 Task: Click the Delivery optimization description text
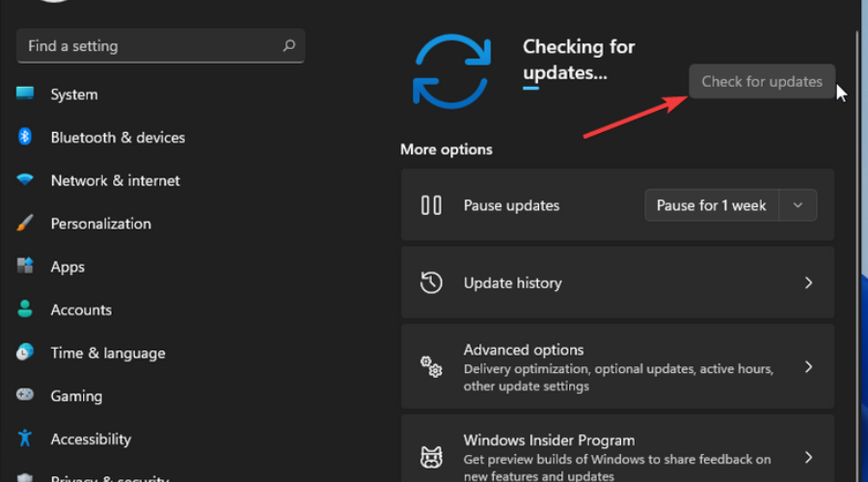618,378
